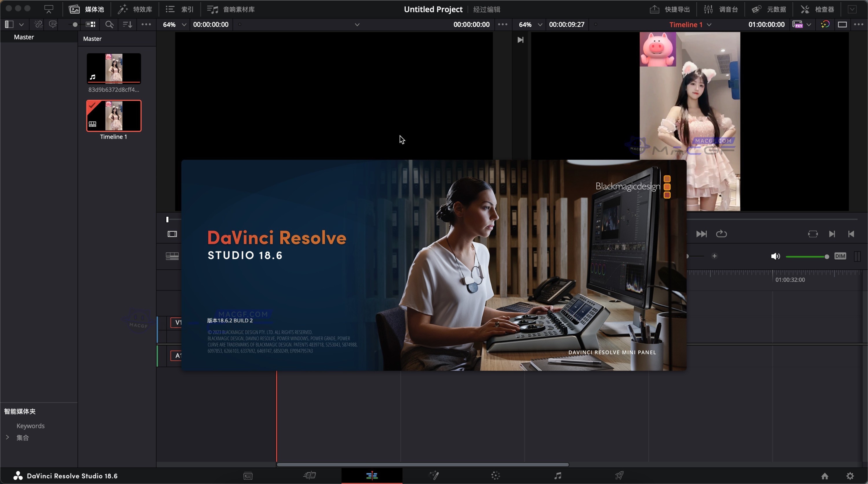Viewport: 868px width, 484px height.
Task: Open project settings gear icon
Action: click(850, 476)
